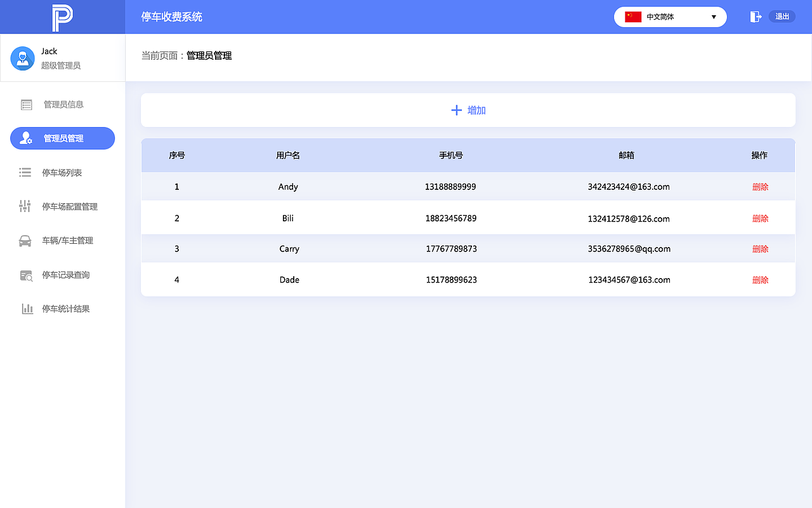
Task: Click the 邮箱 column header
Action: (x=627, y=156)
